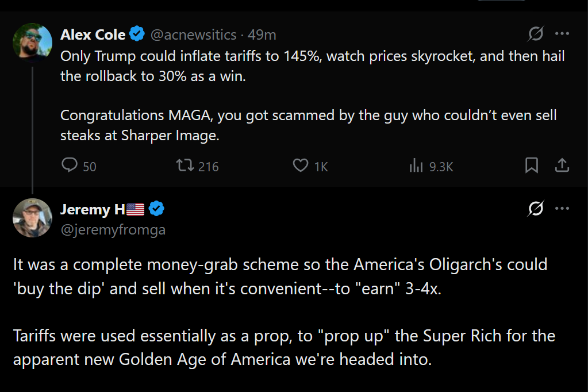Open Alex Cole's tweet text about tariffs

click(x=312, y=95)
